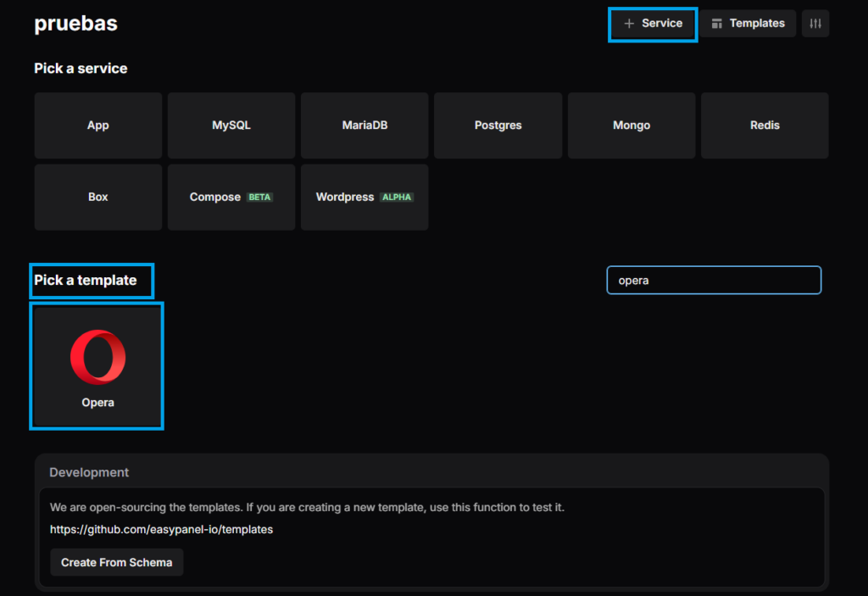Select the App service
The height and width of the screenshot is (596, 868).
pos(98,125)
